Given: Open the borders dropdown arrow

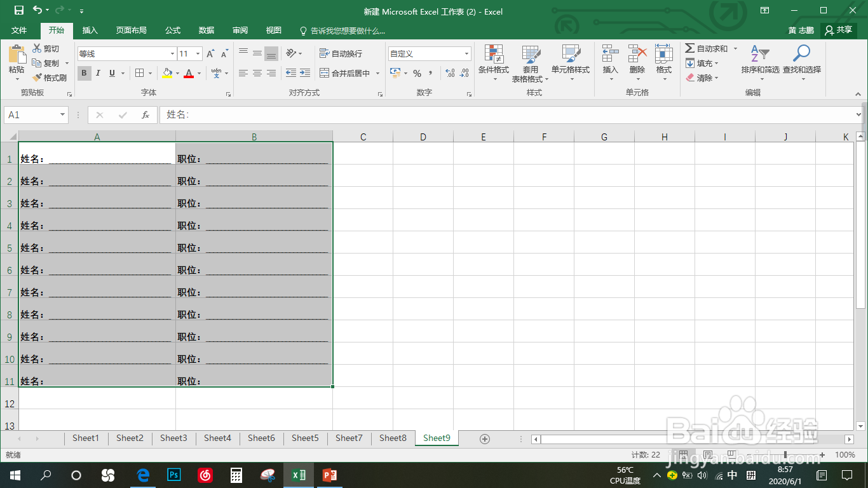Looking at the screenshot, I should (x=150, y=73).
